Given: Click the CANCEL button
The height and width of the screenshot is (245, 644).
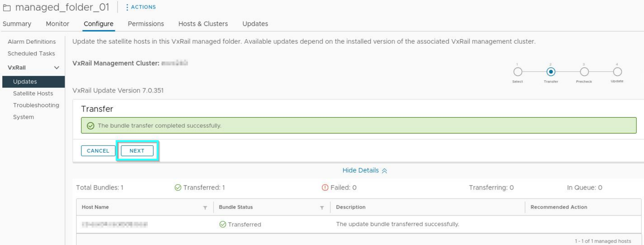Looking at the screenshot, I should click(x=98, y=151).
